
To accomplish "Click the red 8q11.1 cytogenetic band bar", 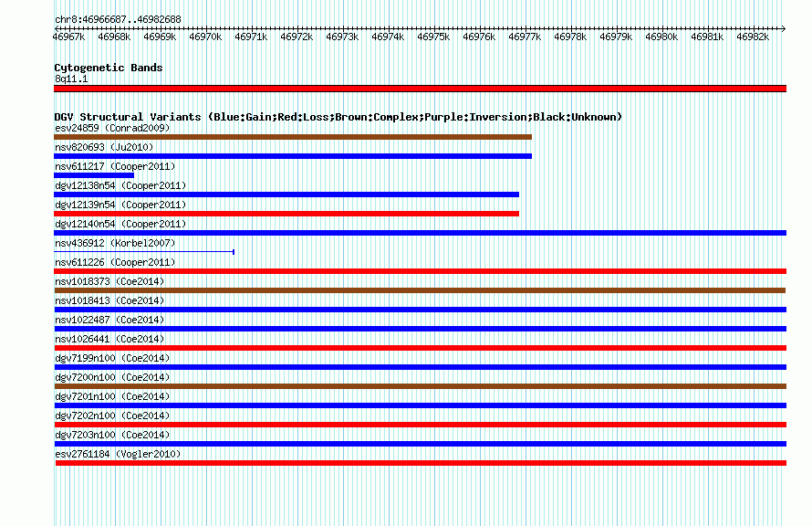I will tap(420, 89).
